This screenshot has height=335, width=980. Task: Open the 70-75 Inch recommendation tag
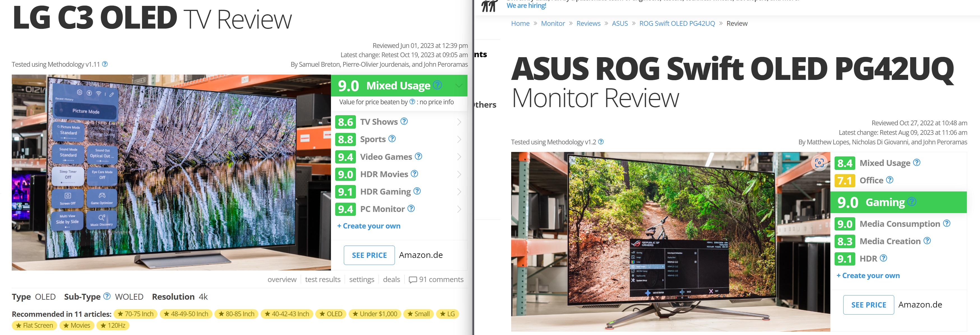(135, 314)
